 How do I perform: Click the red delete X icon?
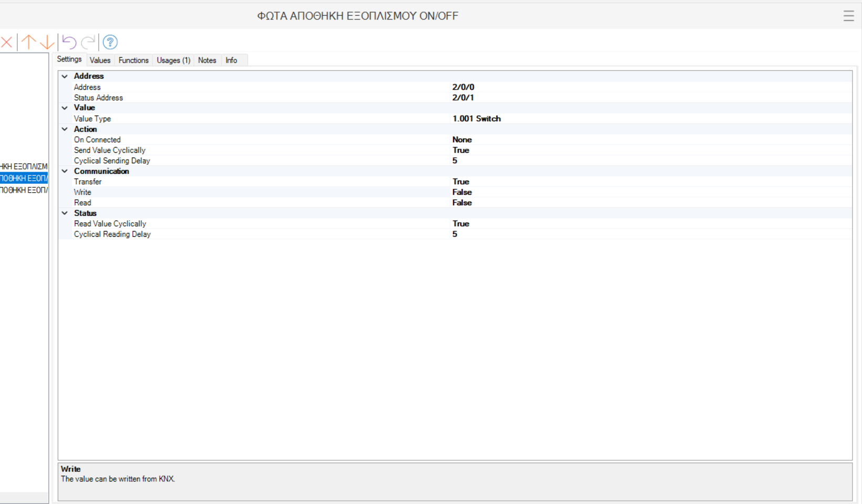pyautogui.click(x=7, y=42)
